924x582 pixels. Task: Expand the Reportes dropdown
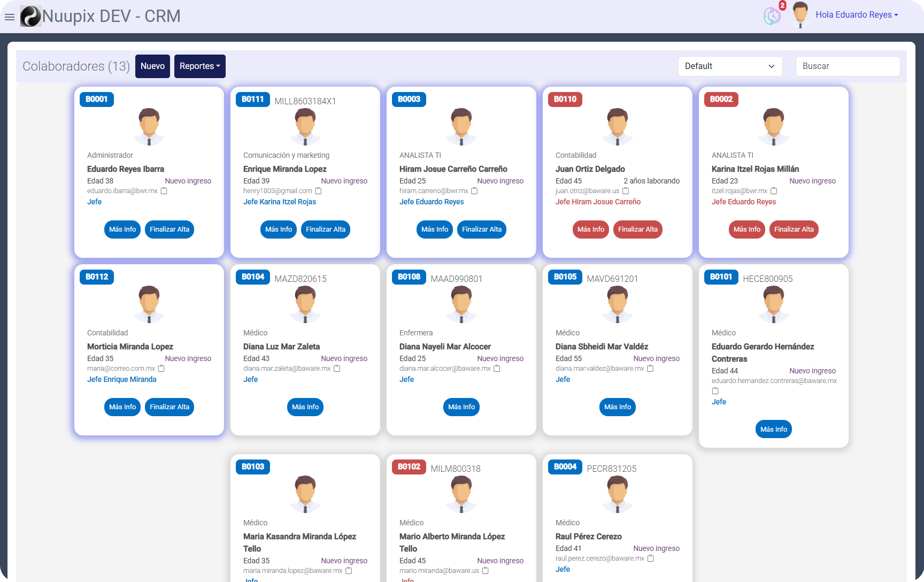tap(199, 66)
